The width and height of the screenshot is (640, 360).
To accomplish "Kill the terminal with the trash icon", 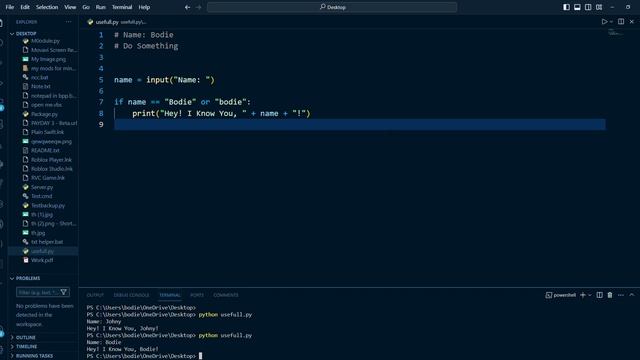I will [x=610, y=295].
